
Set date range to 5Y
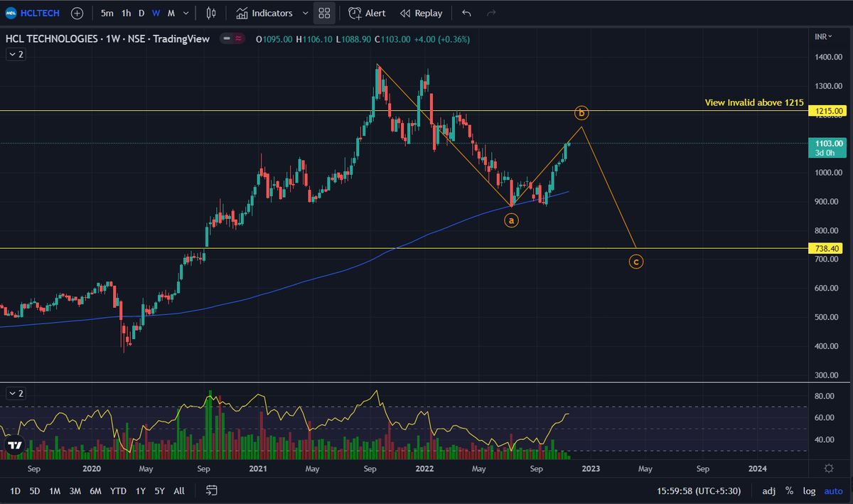pyautogui.click(x=160, y=490)
